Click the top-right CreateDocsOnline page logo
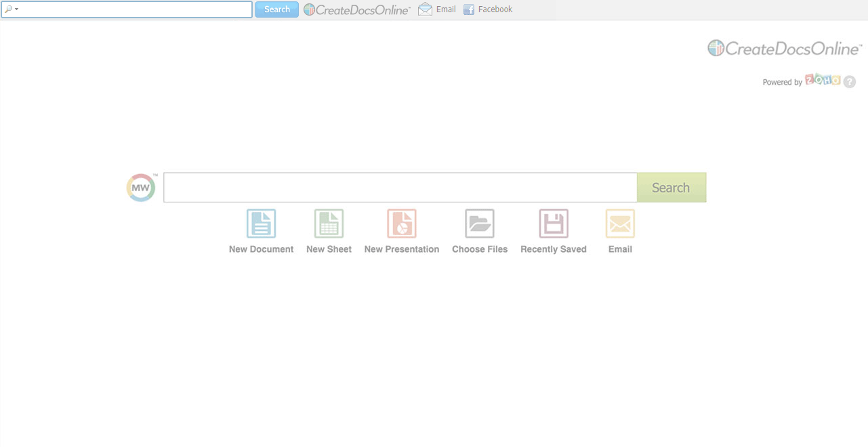The height and width of the screenshot is (447, 868). click(785, 48)
